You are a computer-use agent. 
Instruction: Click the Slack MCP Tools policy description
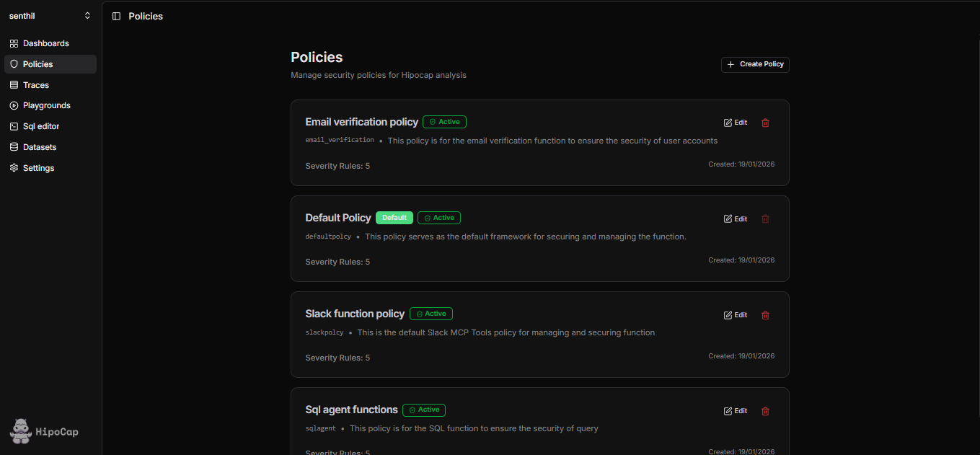pyautogui.click(x=506, y=332)
